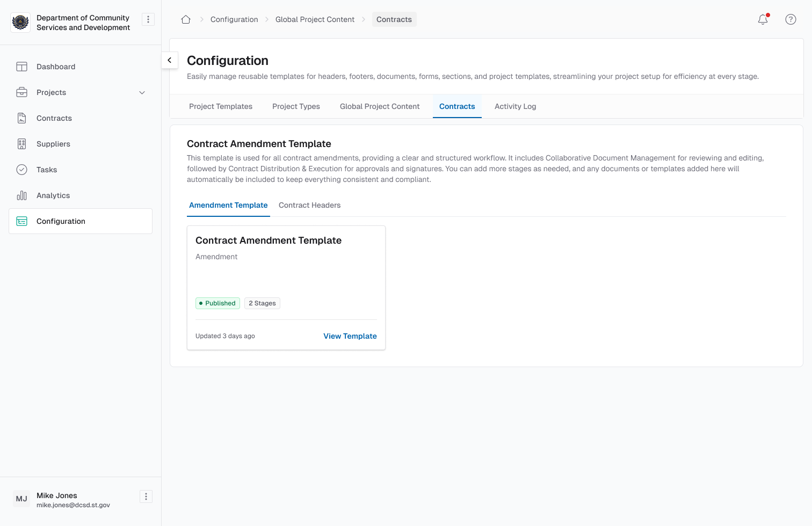
Task: Open the Project Types tab
Action: point(296,106)
